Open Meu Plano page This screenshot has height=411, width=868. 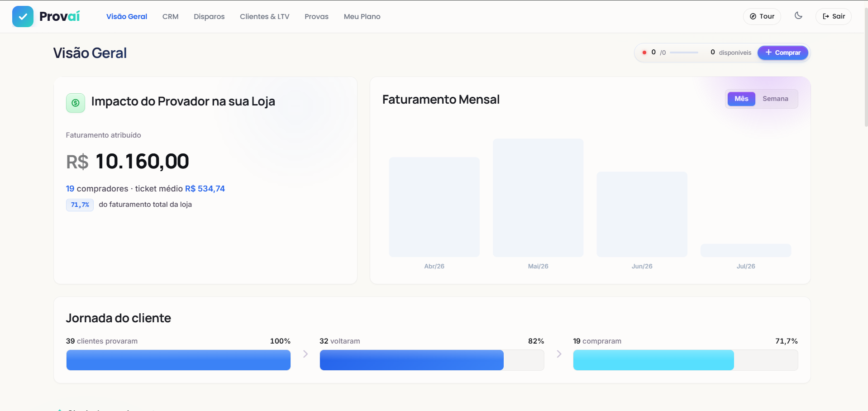tap(362, 16)
